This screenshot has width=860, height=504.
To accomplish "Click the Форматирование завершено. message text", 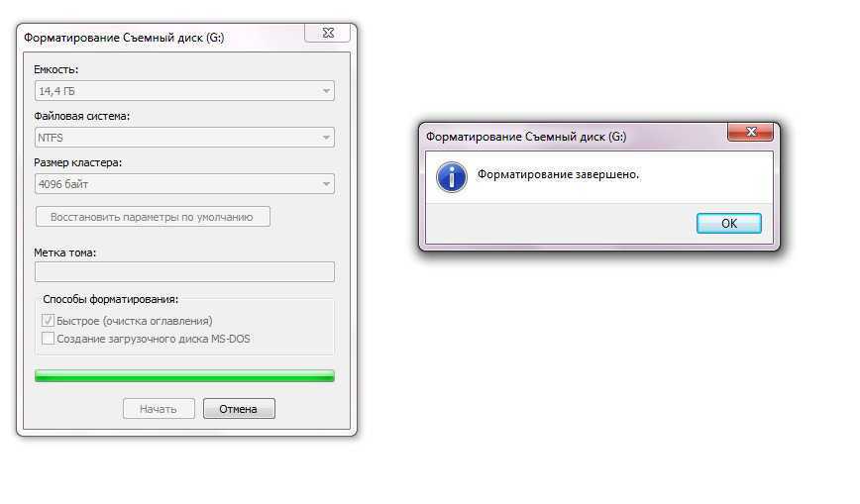I will [x=558, y=174].
